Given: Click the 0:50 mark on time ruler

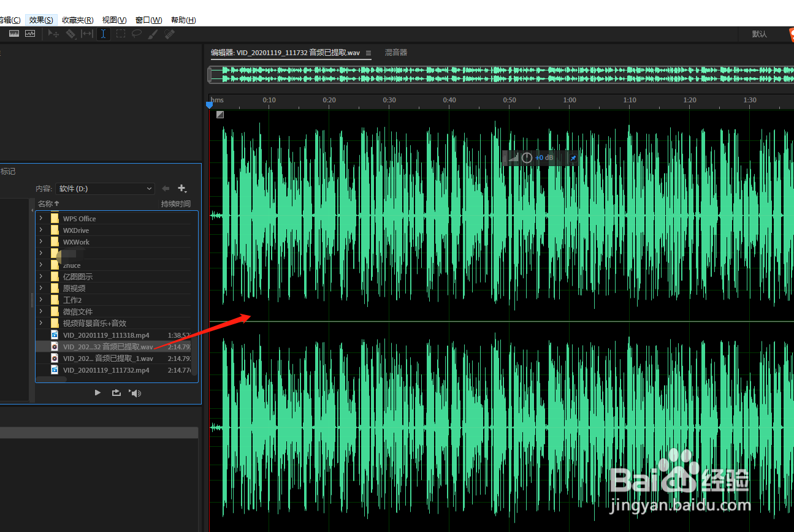Looking at the screenshot, I should [510, 100].
